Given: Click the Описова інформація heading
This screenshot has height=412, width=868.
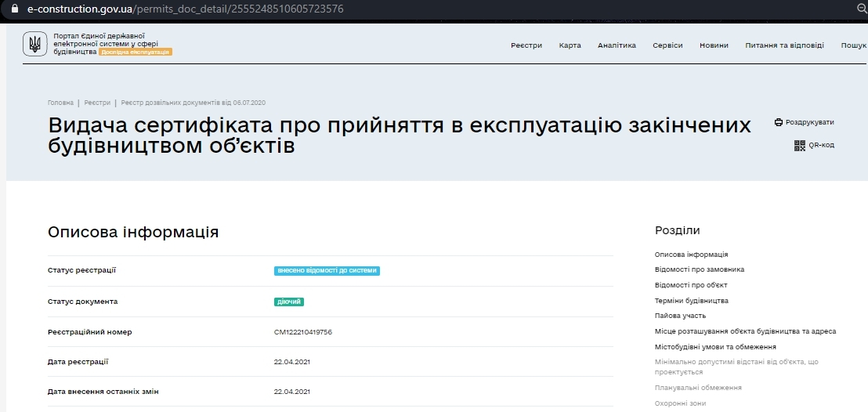Looking at the screenshot, I should point(133,232).
